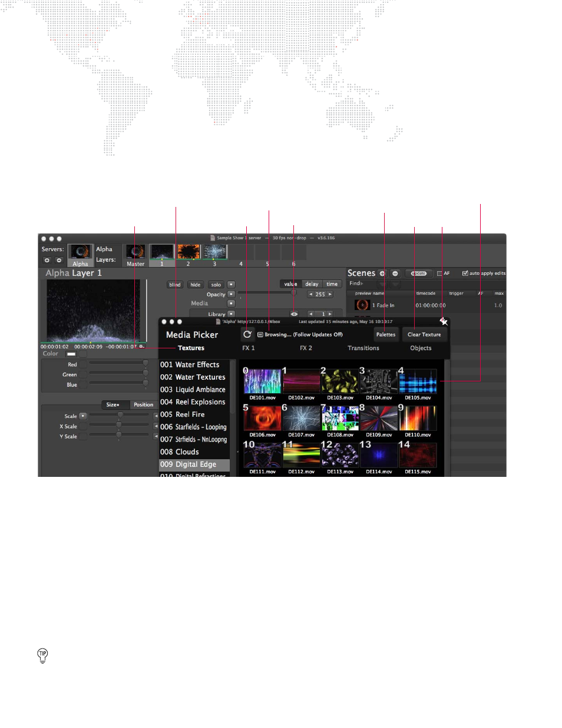Click the hide button
Viewport: 562px width, 728px height.
coord(196,285)
